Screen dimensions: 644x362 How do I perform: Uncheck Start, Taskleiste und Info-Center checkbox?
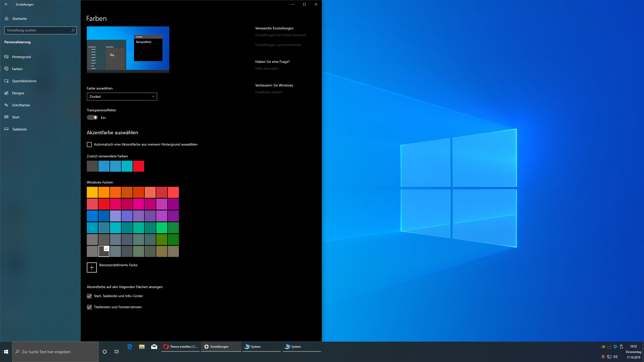[x=89, y=296]
